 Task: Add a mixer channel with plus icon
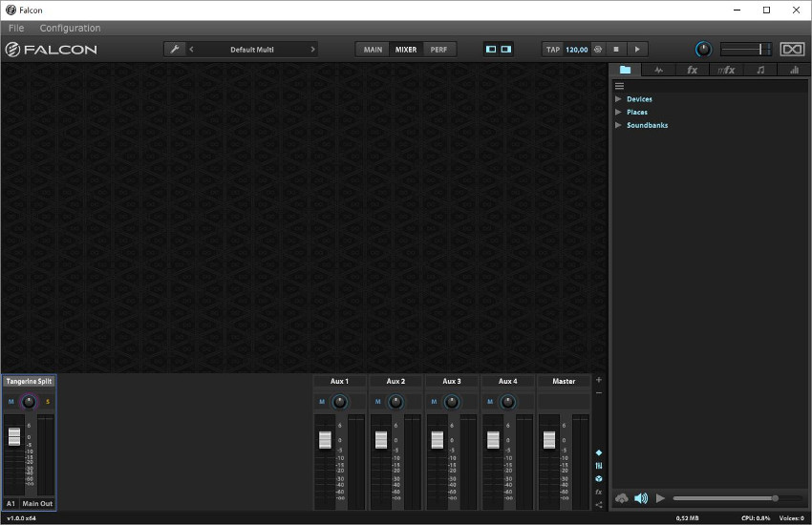pos(599,380)
